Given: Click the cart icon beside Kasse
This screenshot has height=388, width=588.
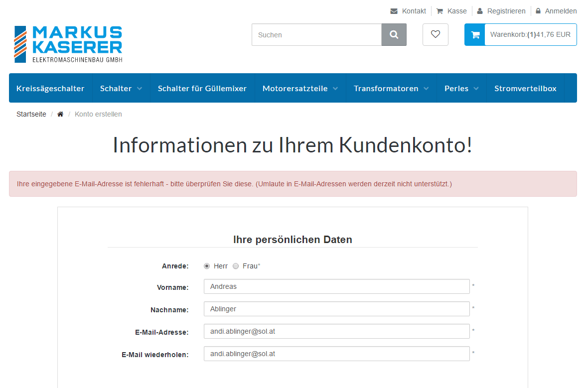Looking at the screenshot, I should [440, 11].
